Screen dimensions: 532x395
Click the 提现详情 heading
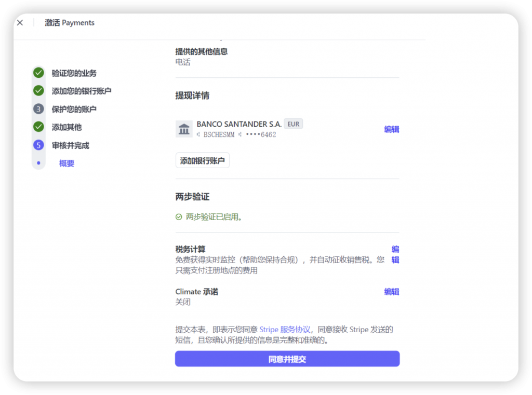pos(192,96)
